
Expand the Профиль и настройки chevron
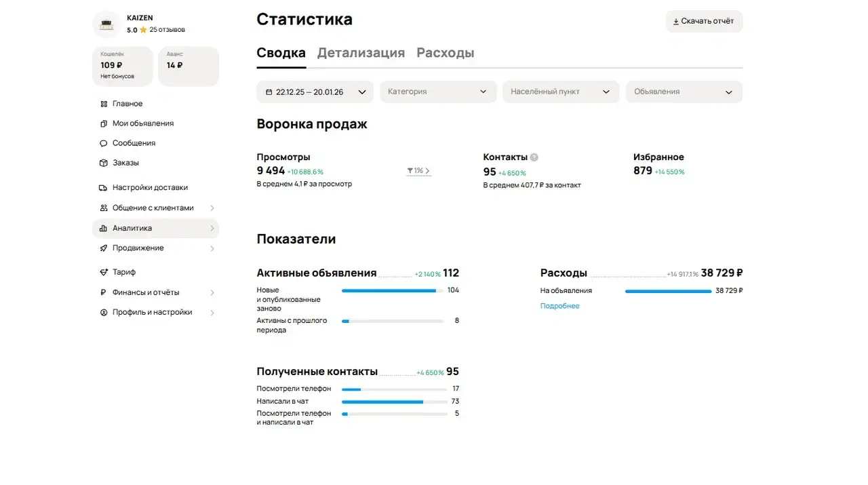pyautogui.click(x=212, y=313)
